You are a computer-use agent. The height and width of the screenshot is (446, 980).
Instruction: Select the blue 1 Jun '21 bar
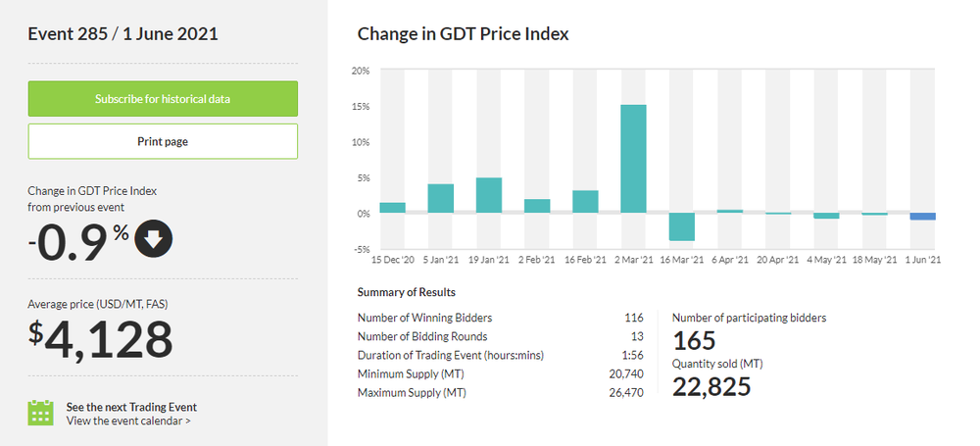tap(922, 217)
